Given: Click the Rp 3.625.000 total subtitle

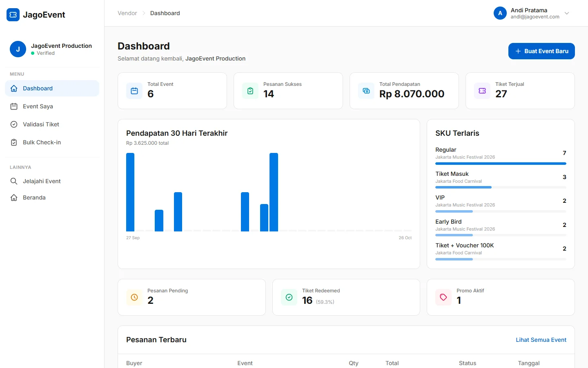Looking at the screenshot, I should [x=147, y=143].
